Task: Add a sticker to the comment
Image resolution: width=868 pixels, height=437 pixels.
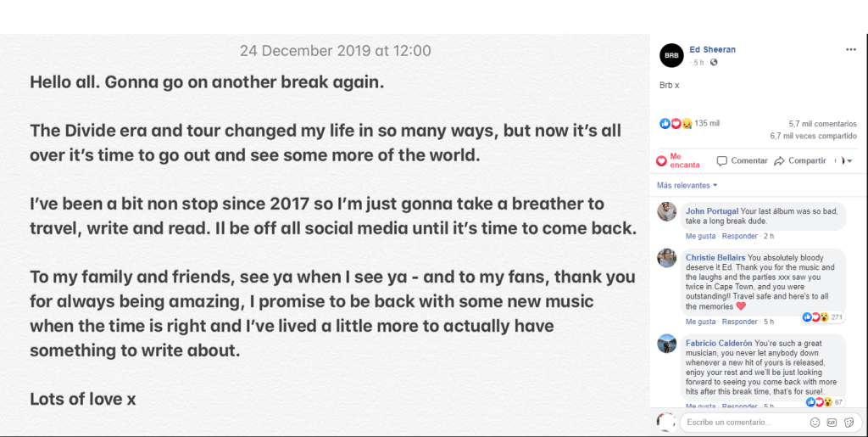Action: coord(849,423)
